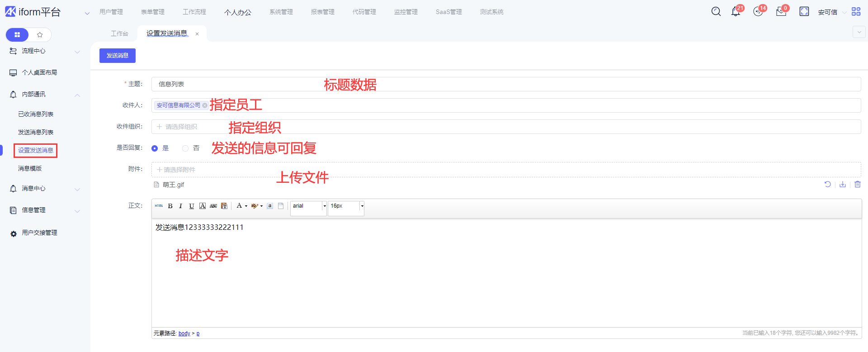Click the body link in element path
This screenshot has width=868, height=352.
(x=184, y=333)
